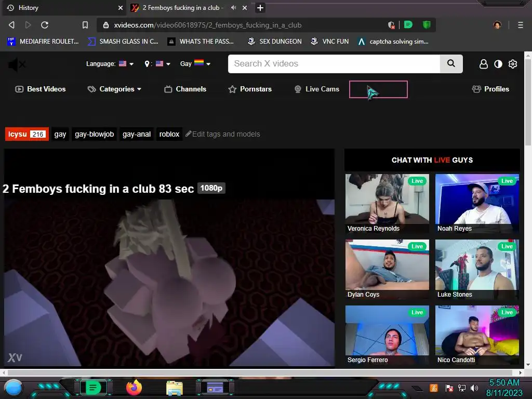Select the 'gay' tag

[60, 134]
